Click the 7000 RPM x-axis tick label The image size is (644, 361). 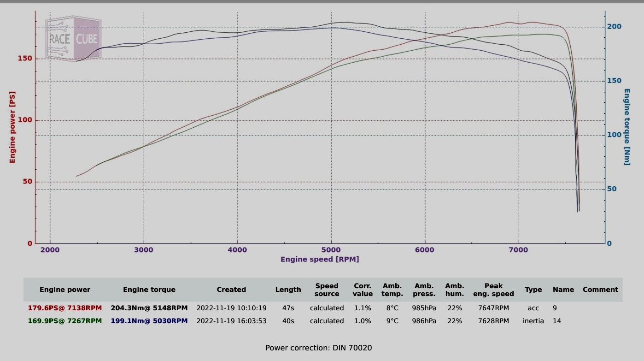pos(518,250)
